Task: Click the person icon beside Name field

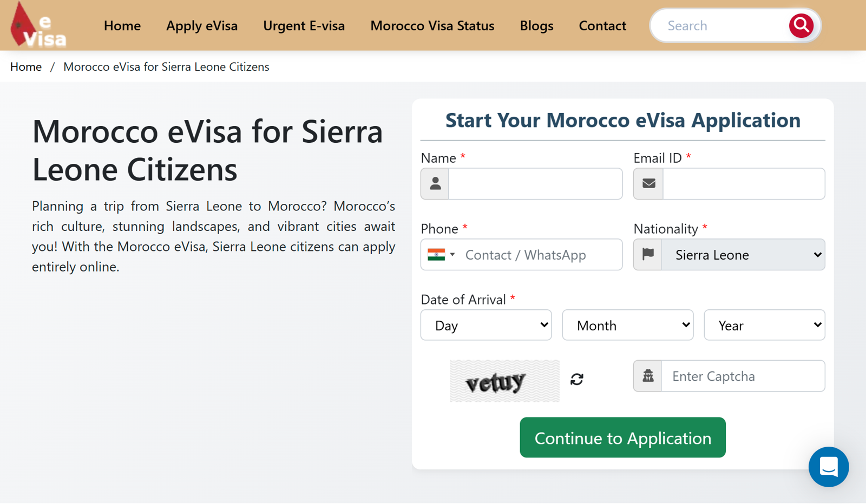Action: (435, 184)
